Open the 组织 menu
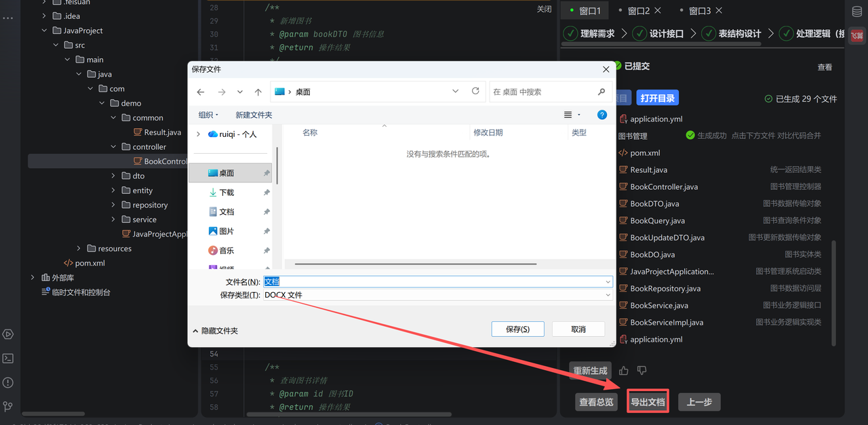 click(x=208, y=115)
